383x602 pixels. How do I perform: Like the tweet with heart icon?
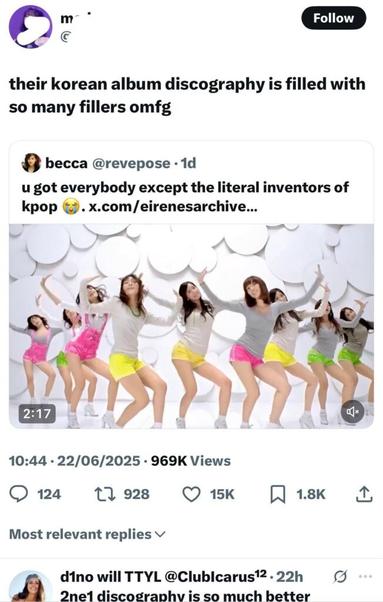tap(191, 494)
